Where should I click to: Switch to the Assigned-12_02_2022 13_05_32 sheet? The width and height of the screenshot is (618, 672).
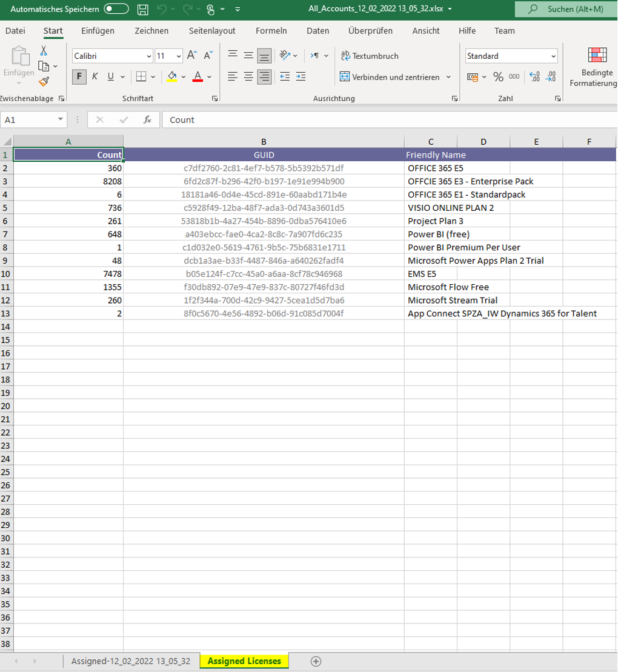(131, 661)
